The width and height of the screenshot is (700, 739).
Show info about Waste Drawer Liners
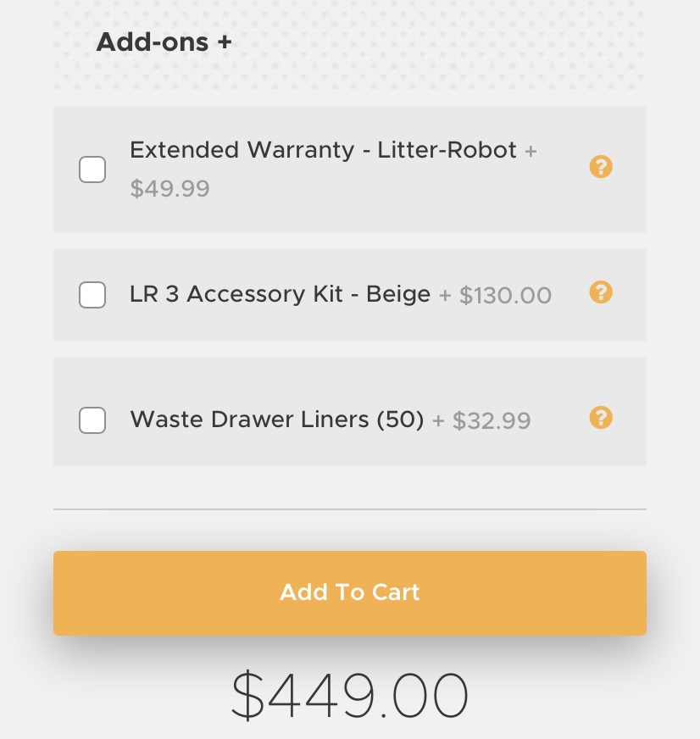point(600,418)
